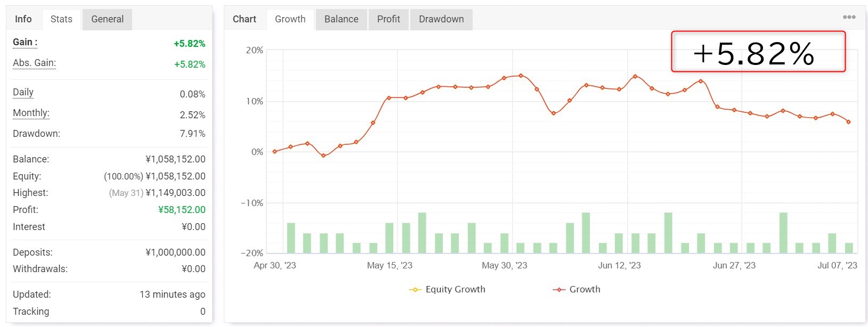
Task: Show the Balance chart tab
Action: coord(341,19)
